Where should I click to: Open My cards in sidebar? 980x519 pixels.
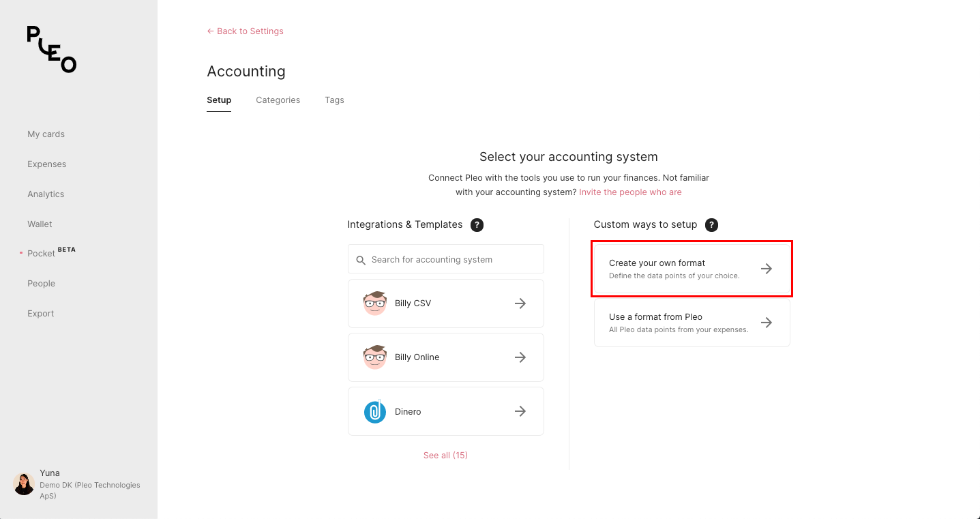tap(46, 134)
